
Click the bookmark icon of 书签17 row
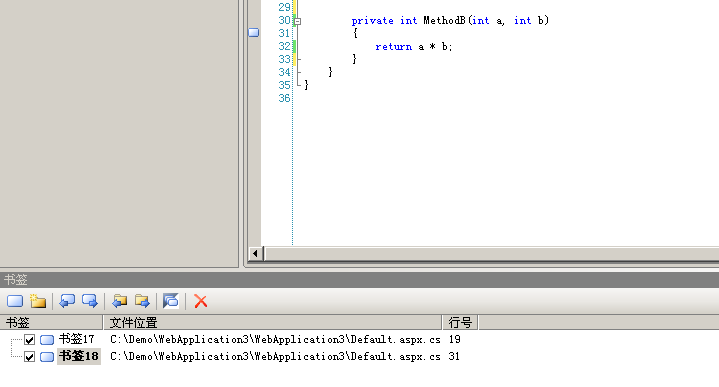pyautogui.click(x=47, y=340)
